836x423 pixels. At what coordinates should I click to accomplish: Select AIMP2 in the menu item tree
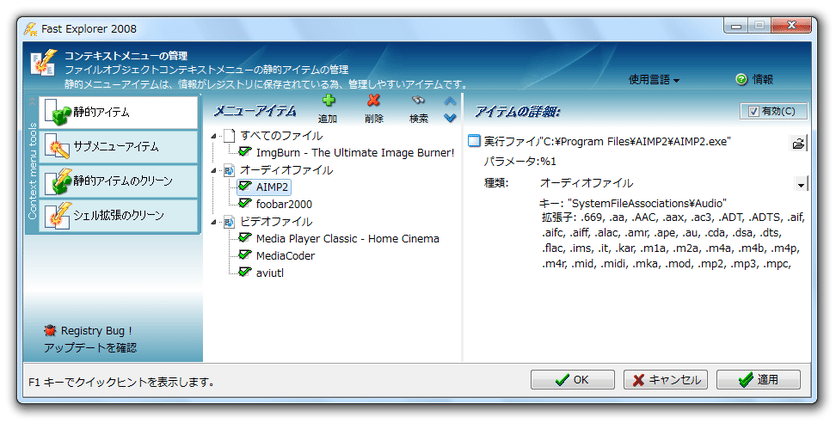coord(272,187)
